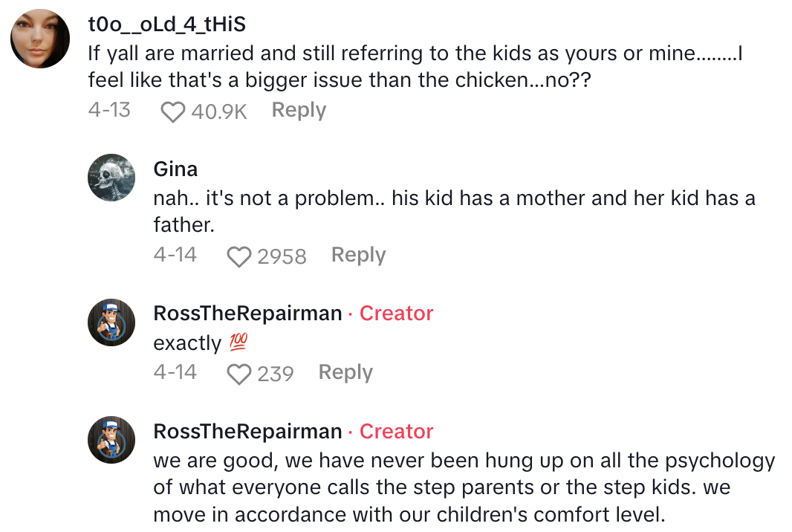Image resolution: width=792 pixels, height=532 pixels.
Task: Click the 40.9K like count
Action: [x=218, y=111]
